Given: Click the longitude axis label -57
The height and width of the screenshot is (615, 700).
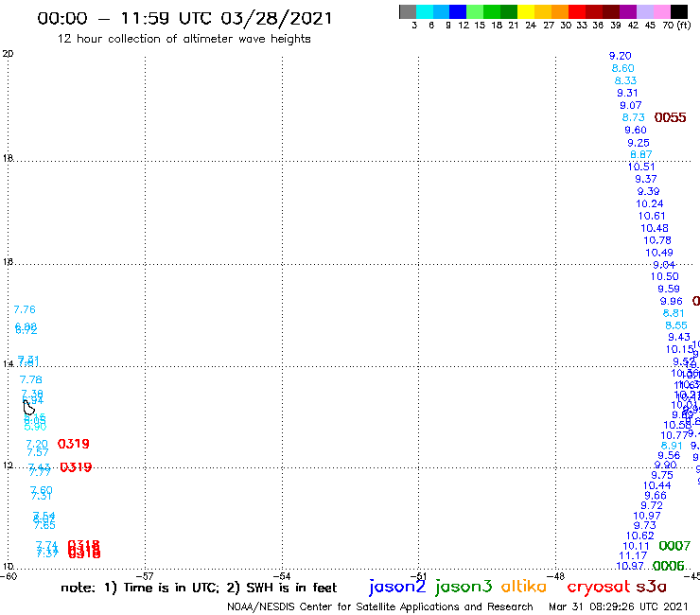Looking at the screenshot, I should point(146,576).
